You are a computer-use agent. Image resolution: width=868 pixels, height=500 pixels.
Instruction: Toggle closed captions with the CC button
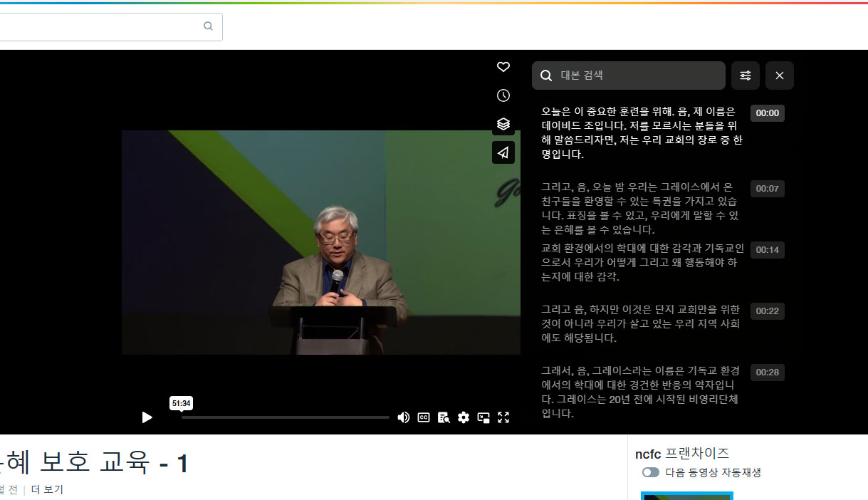pyautogui.click(x=424, y=417)
